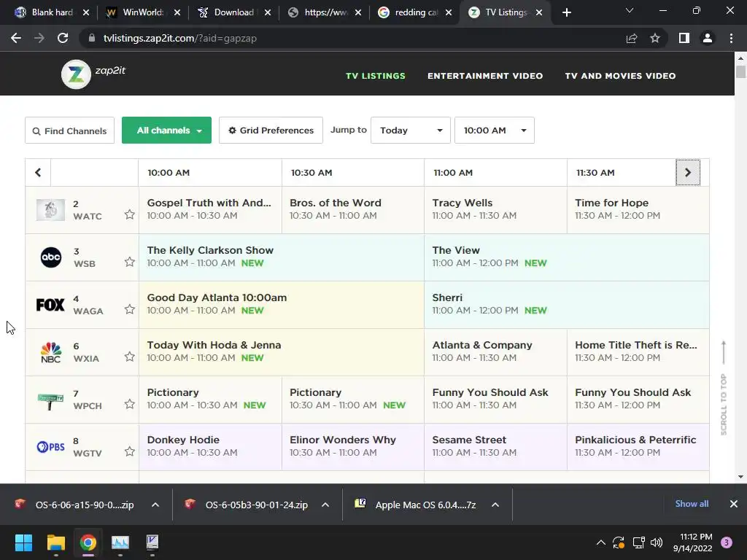Click the Chrome taskbar icon

click(88, 542)
